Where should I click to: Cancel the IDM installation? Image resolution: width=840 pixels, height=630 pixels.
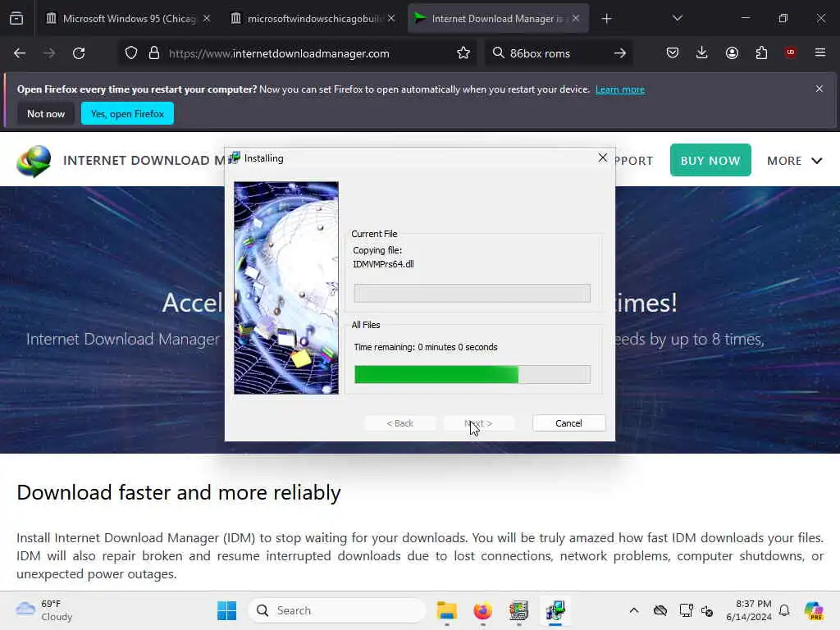pos(569,423)
